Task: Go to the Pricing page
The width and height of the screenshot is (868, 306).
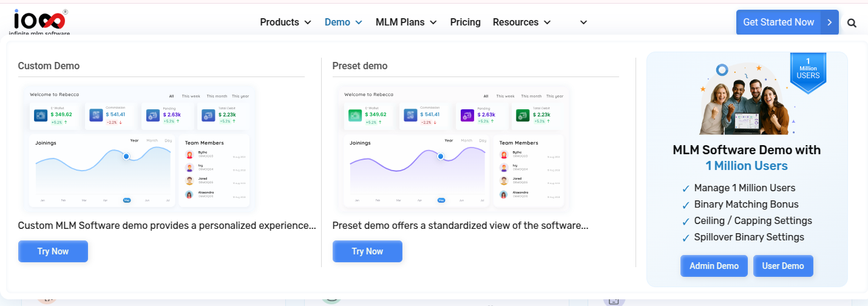Action: tap(465, 22)
